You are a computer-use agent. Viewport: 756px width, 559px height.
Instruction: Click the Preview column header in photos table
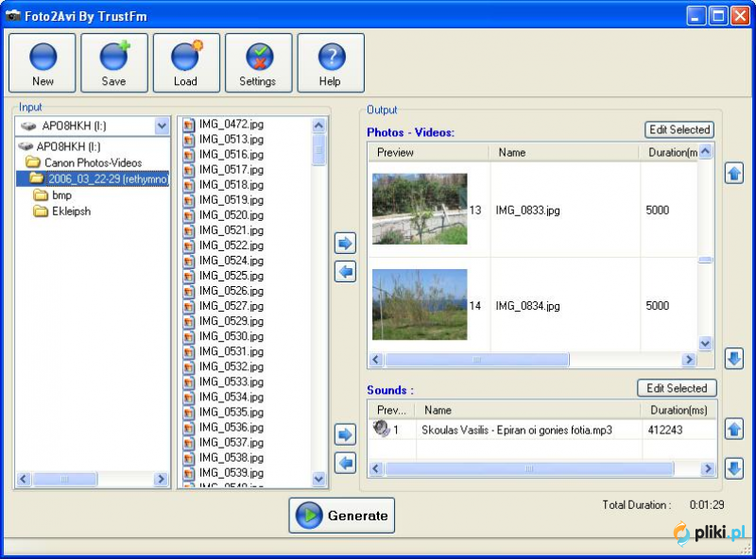pyautogui.click(x=429, y=153)
